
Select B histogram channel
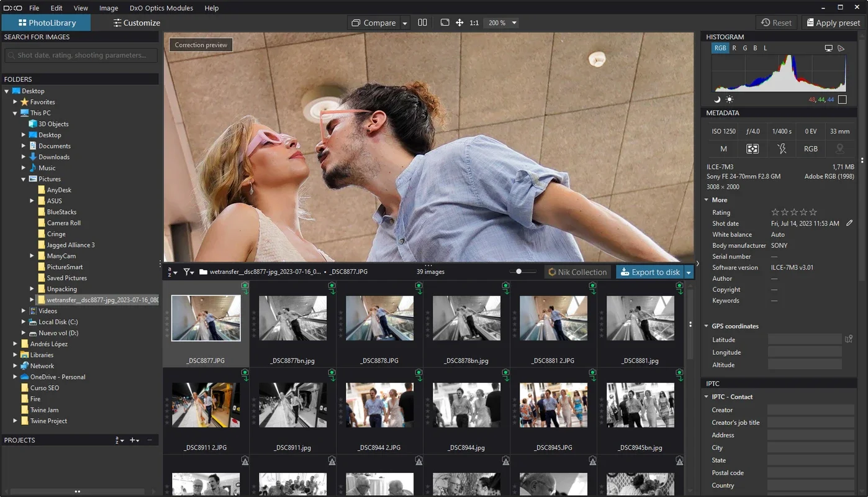755,48
